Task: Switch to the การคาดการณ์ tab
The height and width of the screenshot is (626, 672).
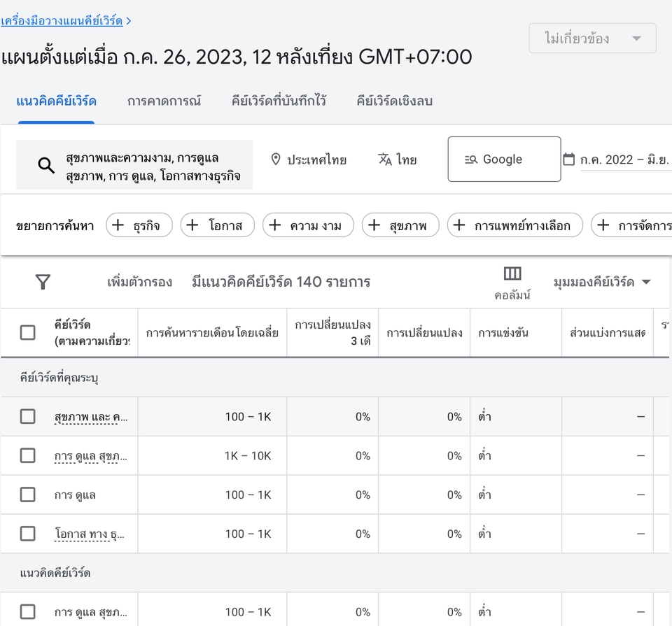Action: click(x=164, y=101)
